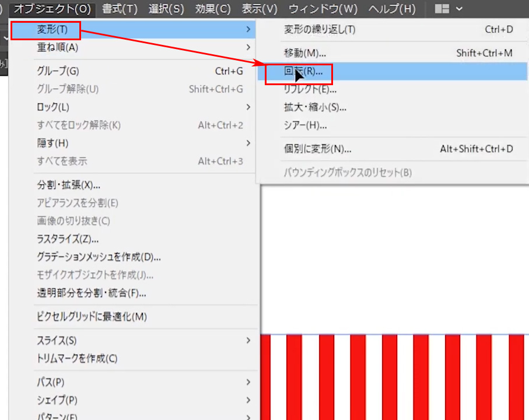The height and width of the screenshot is (420, 529).
Task: Open the 表示(V) menu
Action: click(260, 9)
